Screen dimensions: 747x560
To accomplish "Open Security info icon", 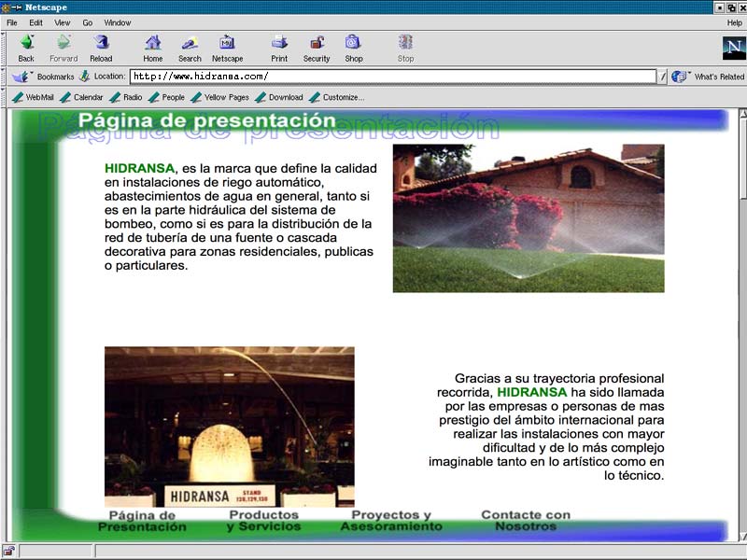I will 317,43.
